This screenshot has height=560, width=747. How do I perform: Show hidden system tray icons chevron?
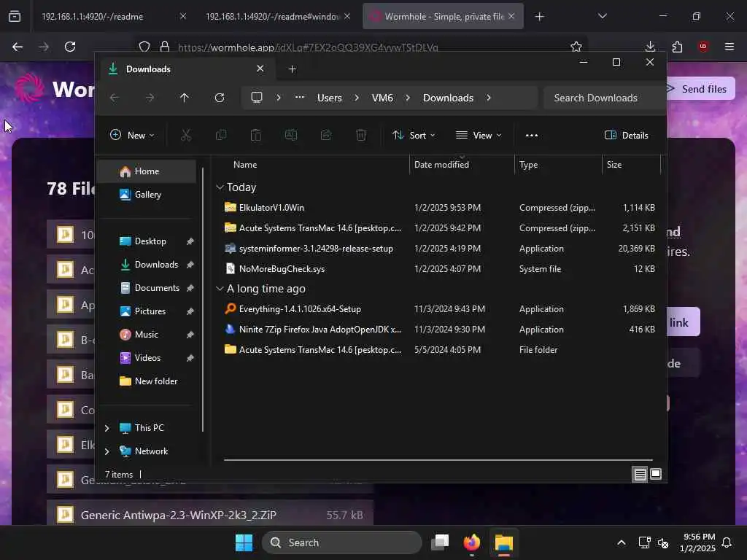[x=622, y=542]
